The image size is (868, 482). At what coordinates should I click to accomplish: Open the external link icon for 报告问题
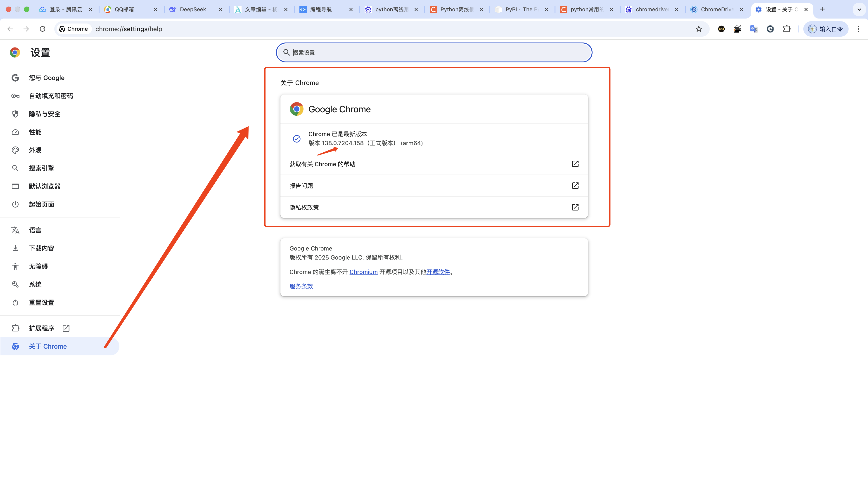575,186
